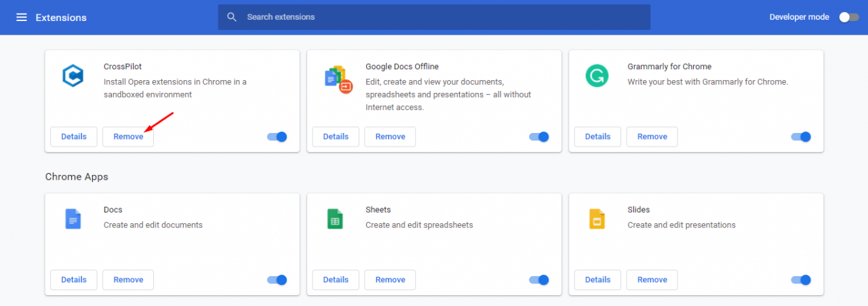Remove the CrossPilot extension
The image size is (868, 306).
(128, 137)
